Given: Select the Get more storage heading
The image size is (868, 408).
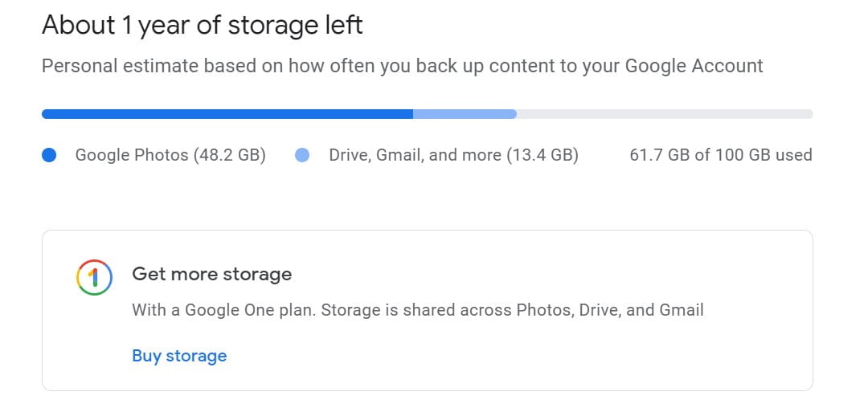Looking at the screenshot, I should (211, 275).
